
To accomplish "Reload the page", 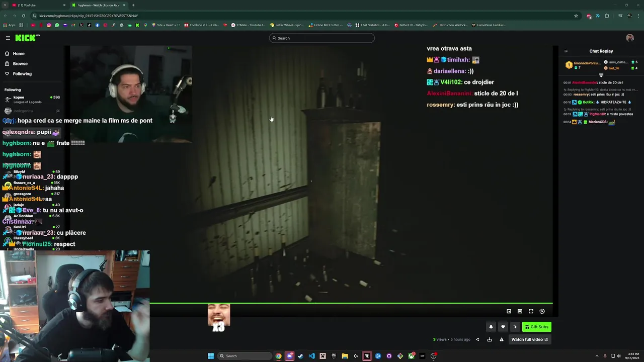I will tap(23, 16).
